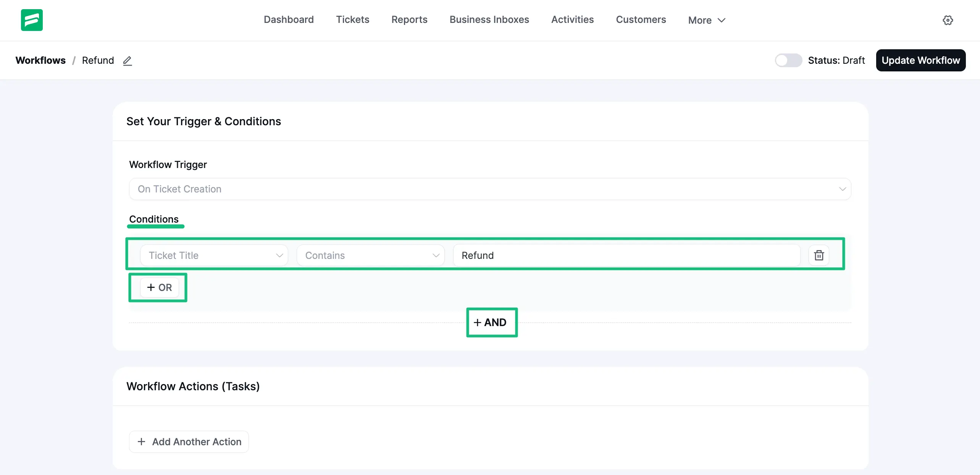
Task: Expand the More navigation menu
Action: 706,20
